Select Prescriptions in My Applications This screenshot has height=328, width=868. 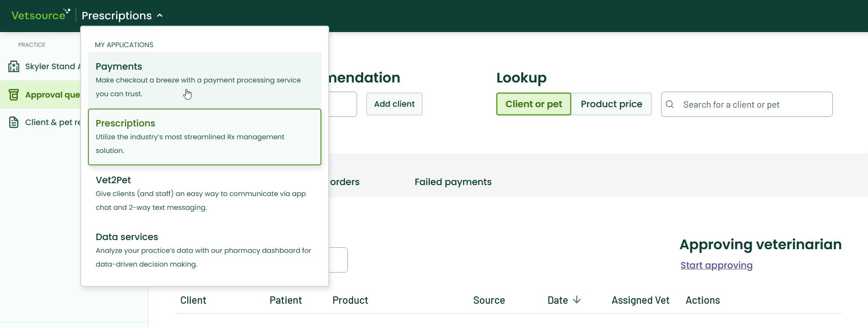205,137
